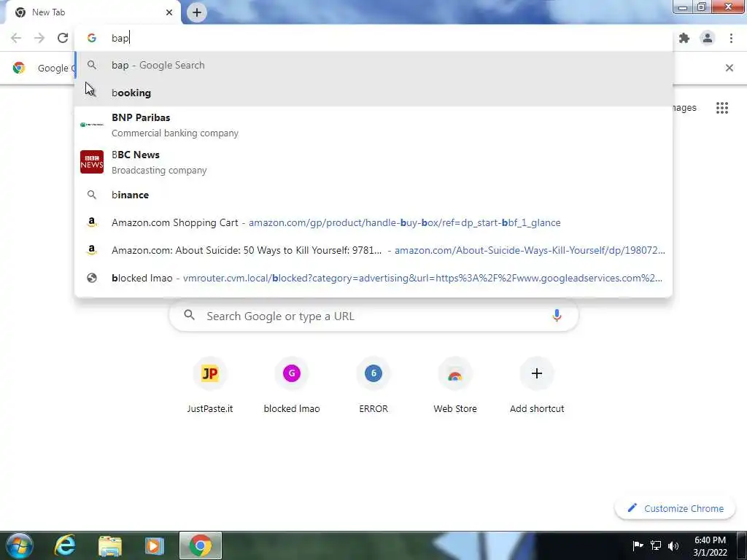Choose the booking suggestion

coord(373,93)
